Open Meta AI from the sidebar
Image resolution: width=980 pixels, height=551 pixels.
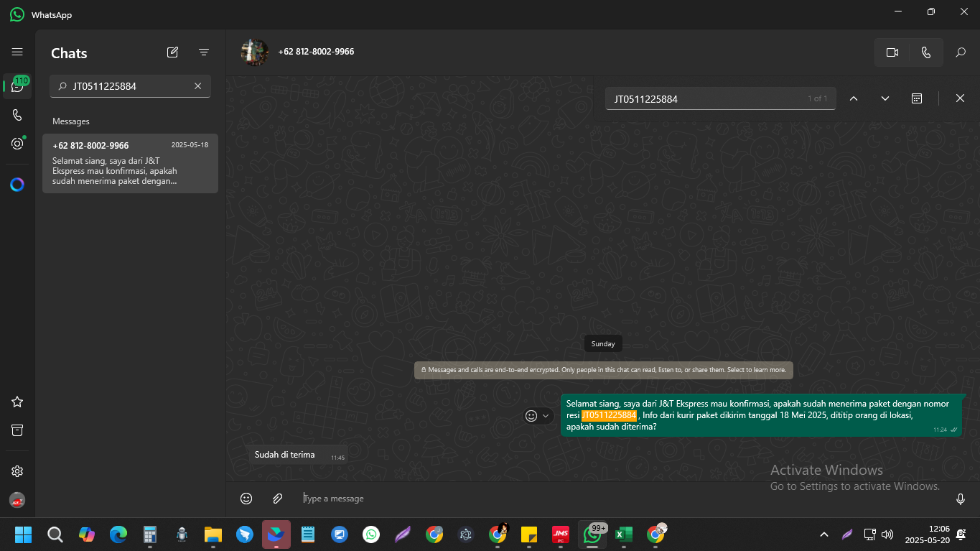click(17, 185)
